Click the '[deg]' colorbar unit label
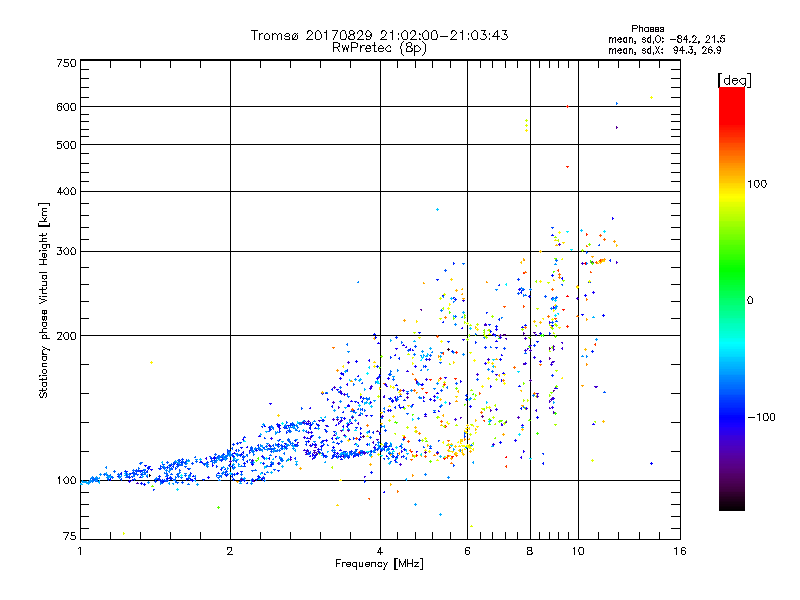 click(734, 81)
